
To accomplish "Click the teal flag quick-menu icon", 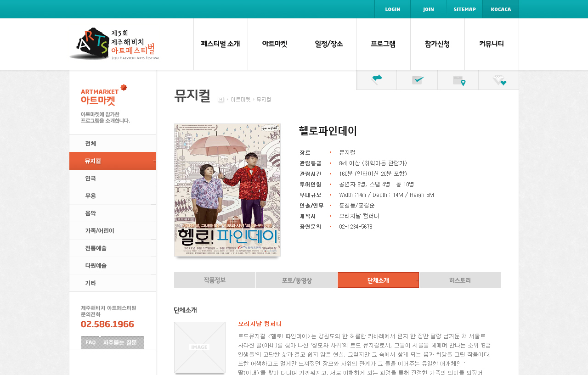I will pyautogui.click(x=377, y=80).
